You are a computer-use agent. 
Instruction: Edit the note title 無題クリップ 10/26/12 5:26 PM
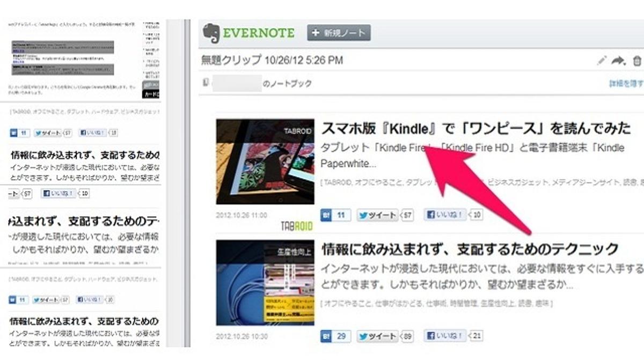point(272,60)
